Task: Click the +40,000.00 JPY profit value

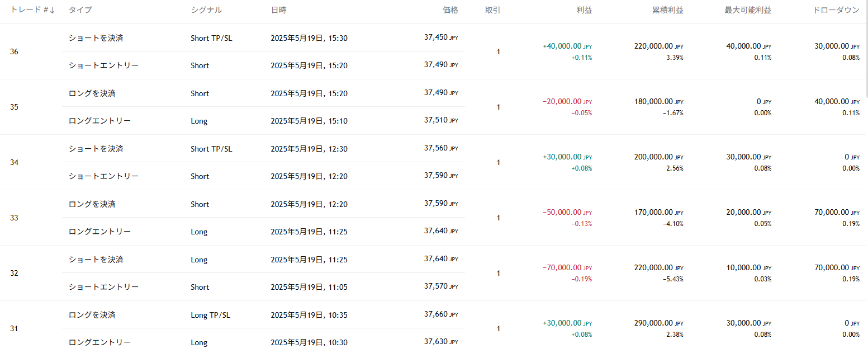Action: point(567,46)
